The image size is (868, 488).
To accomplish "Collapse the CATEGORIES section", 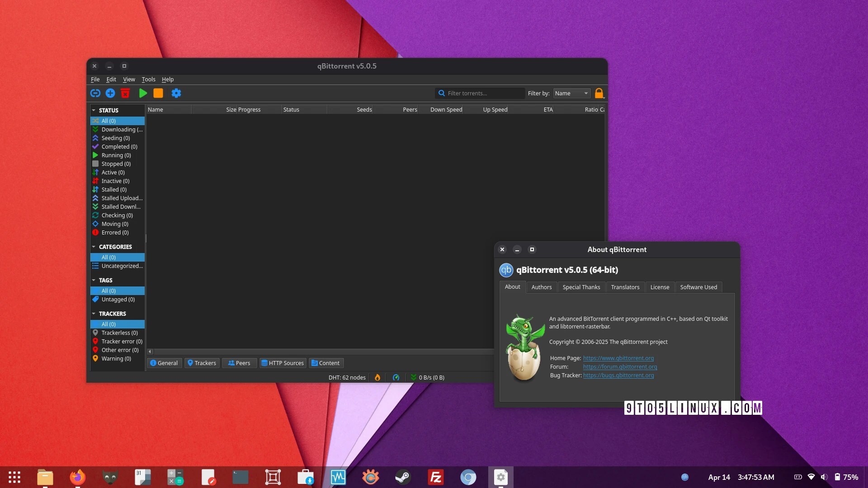I will click(94, 247).
